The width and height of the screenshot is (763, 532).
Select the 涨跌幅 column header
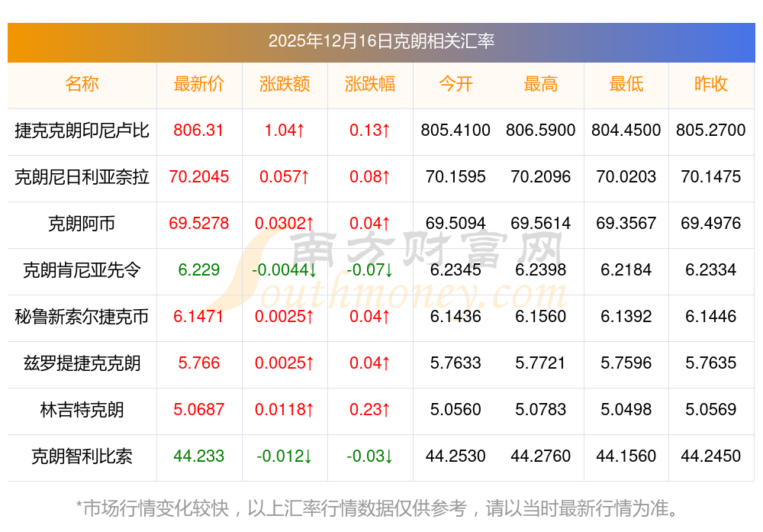click(370, 84)
